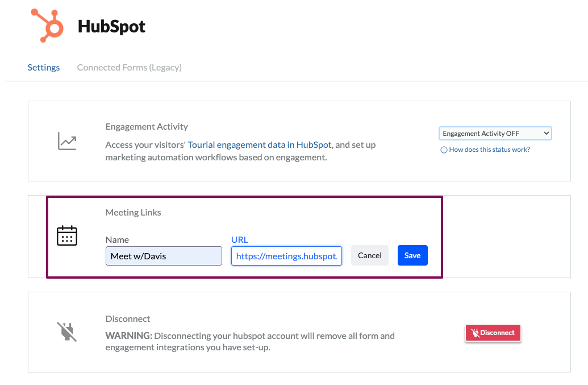Save the meeting link
Image resolution: width=588 pixels, height=385 pixels.
(412, 255)
